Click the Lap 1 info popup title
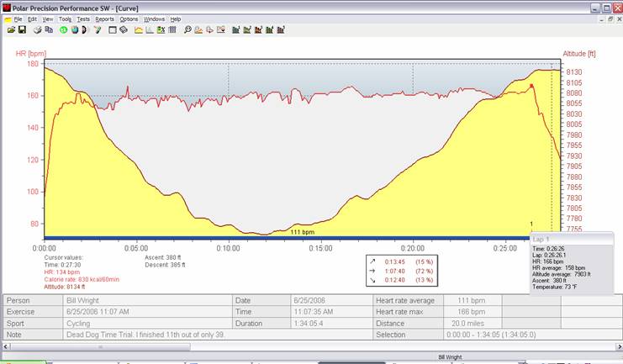Screen dimensions: 623x364 541,240
